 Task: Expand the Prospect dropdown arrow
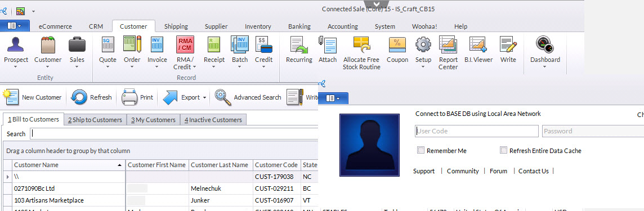click(16, 66)
